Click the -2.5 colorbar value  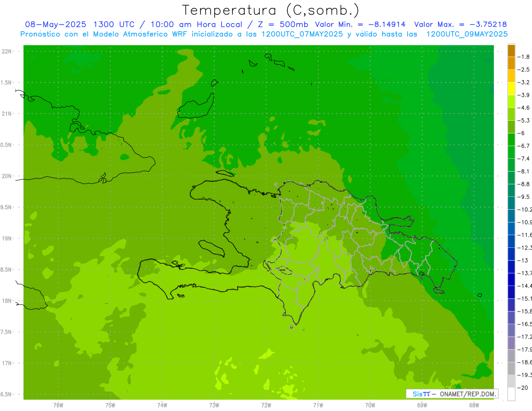[524, 70]
